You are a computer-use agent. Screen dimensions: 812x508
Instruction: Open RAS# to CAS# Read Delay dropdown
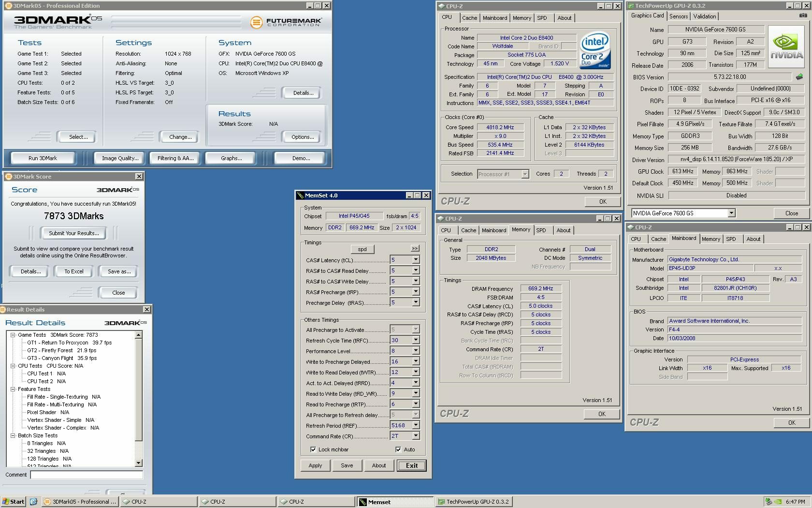coord(415,270)
